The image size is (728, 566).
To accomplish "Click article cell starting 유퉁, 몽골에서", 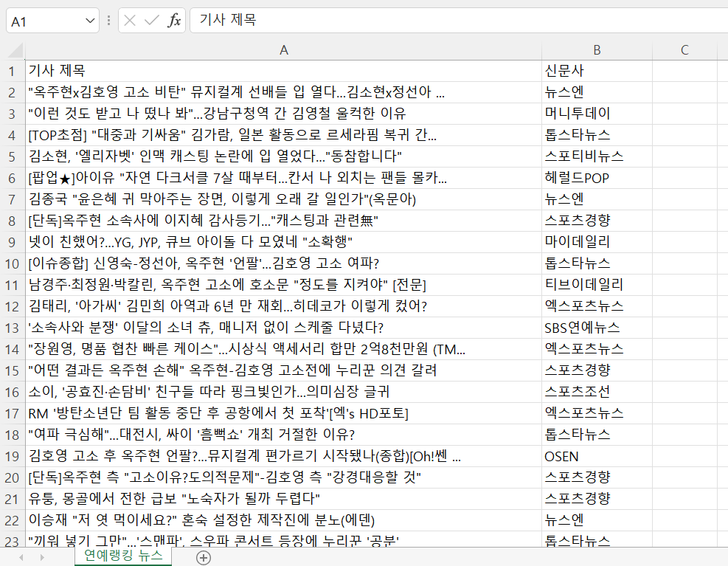I will pos(283,499).
